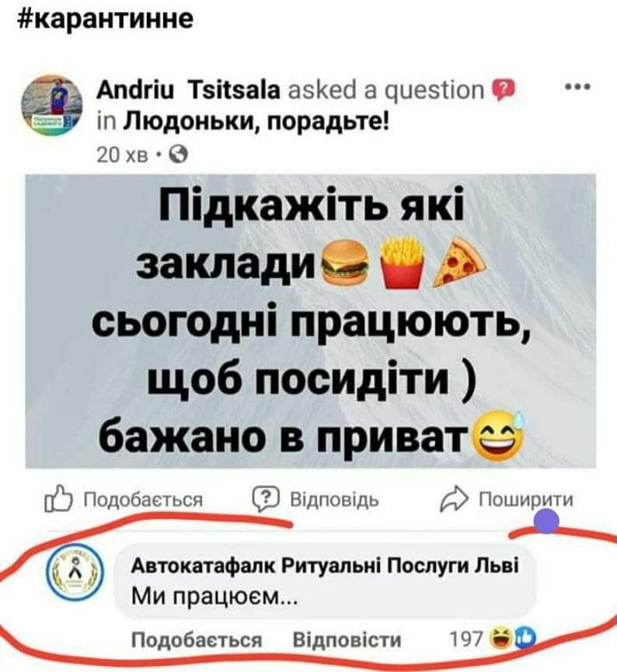Image resolution: width=617 pixels, height=672 pixels.
Task: Click the globe public-visibility icon
Action: click(x=179, y=155)
